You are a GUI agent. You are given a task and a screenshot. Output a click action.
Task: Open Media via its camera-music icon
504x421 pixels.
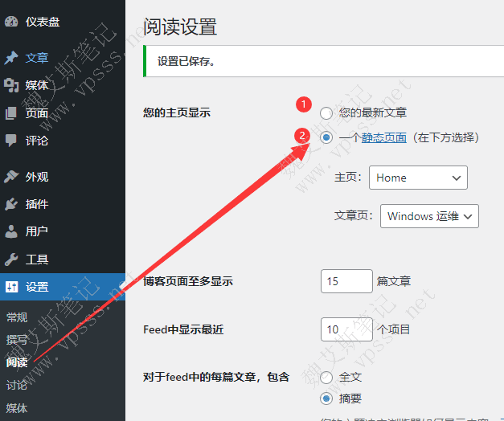(x=11, y=85)
